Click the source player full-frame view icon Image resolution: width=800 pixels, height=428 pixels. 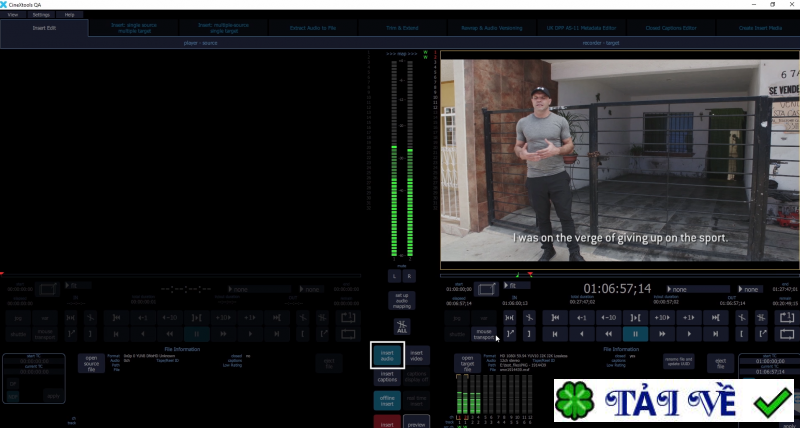pos(47,289)
